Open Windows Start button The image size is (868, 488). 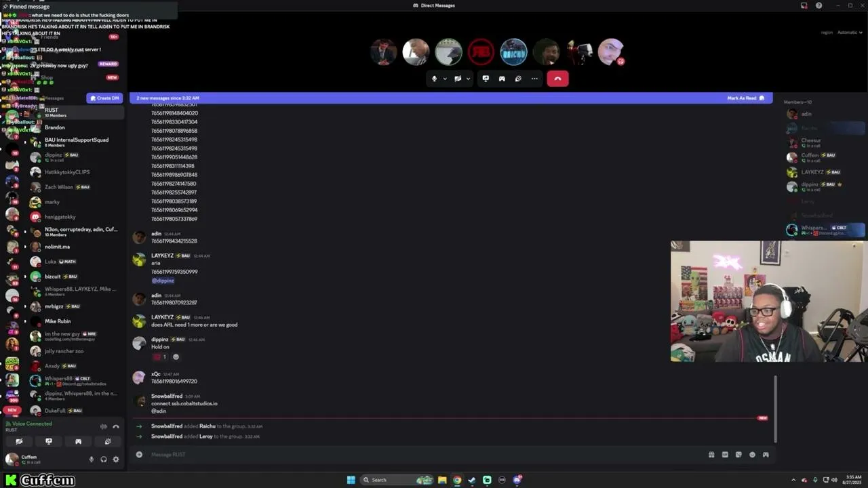point(351,480)
